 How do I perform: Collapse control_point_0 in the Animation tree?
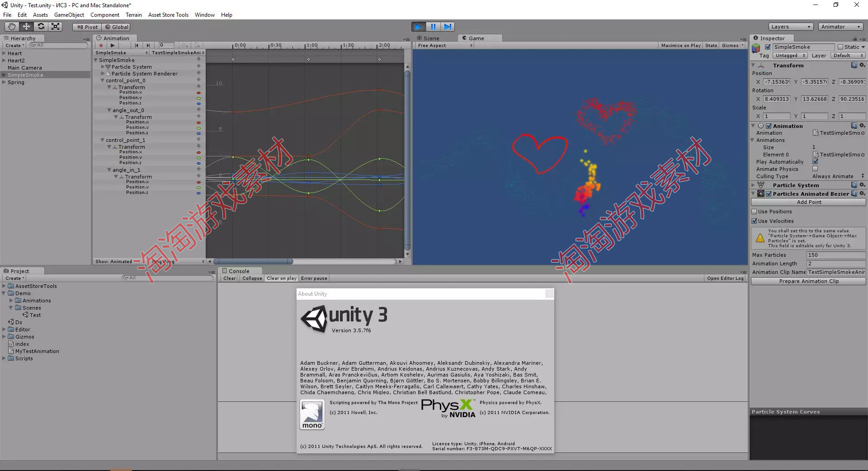point(103,80)
